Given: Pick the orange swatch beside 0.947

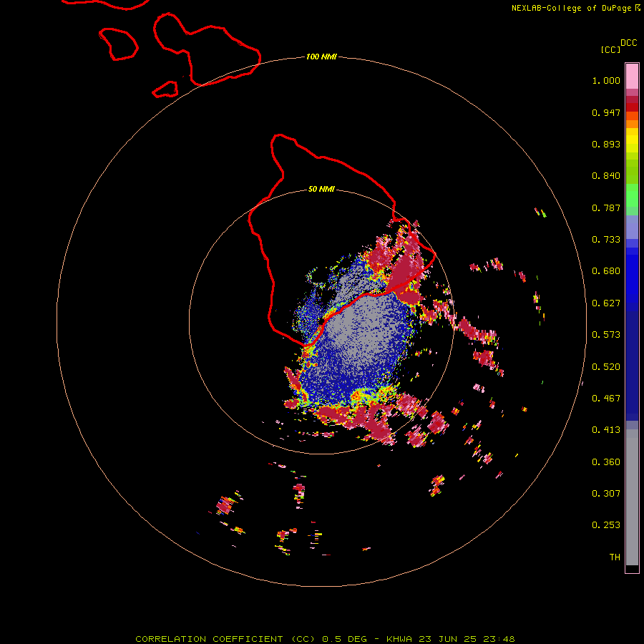Looking at the screenshot, I should point(632,116).
